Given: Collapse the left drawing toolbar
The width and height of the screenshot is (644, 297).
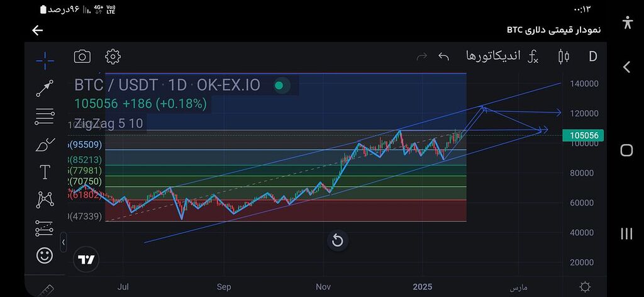Looking at the screenshot, I should click(63, 242).
